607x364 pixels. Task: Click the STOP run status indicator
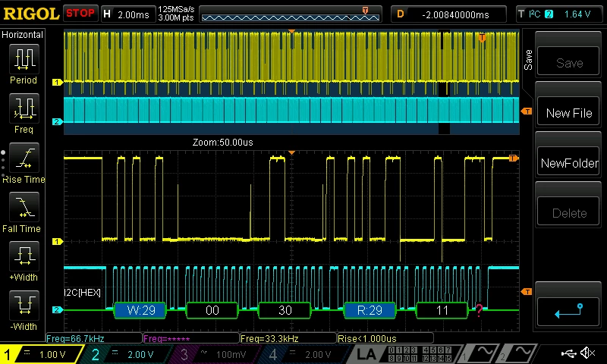80,14
